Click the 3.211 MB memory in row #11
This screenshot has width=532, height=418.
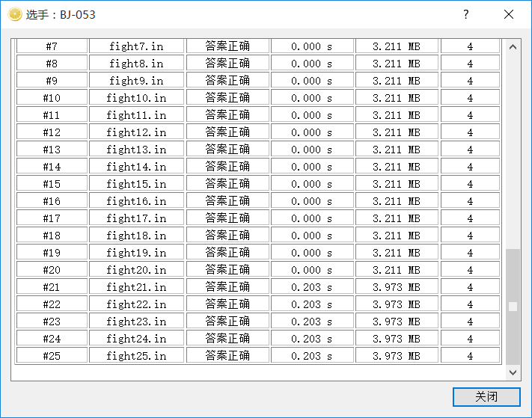(x=397, y=115)
